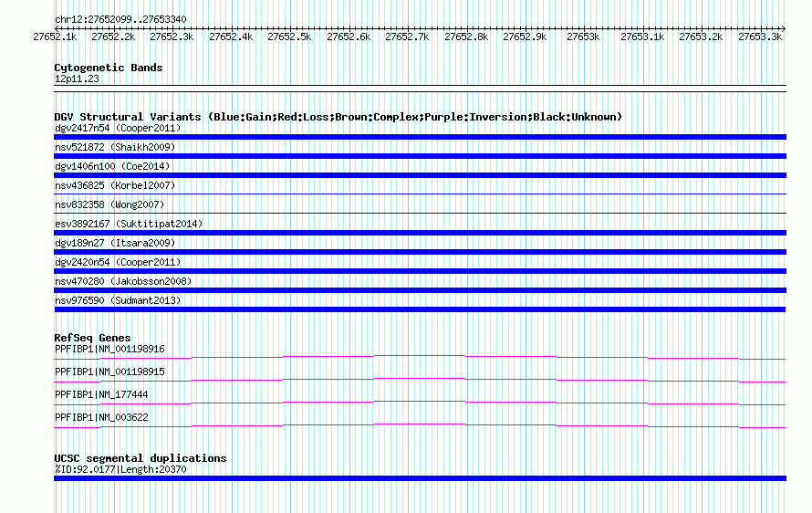Click the 27653k ruler tick label
The image size is (812, 513).
583,37
